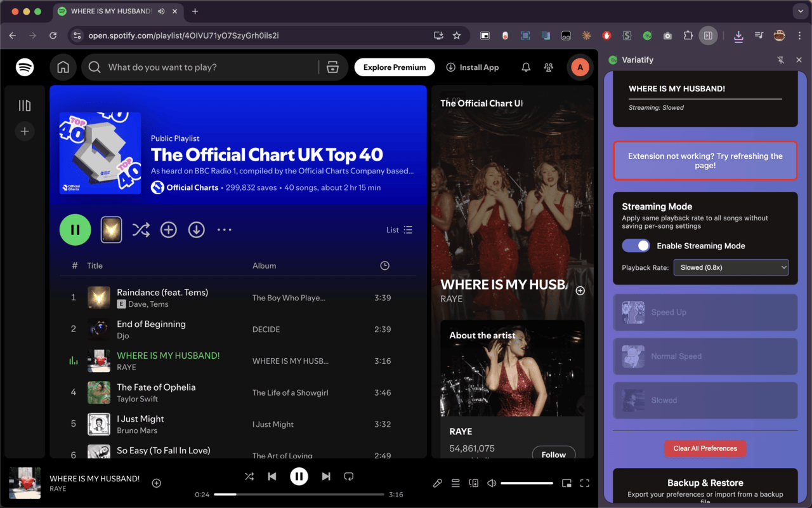812x508 pixels.
Task: Open Friend Activity icon
Action: (x=549, y=67)
